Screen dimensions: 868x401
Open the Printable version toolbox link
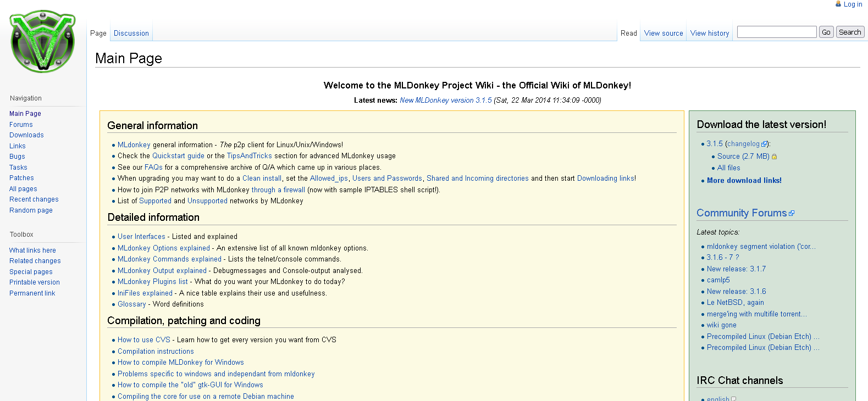(x=34, y=282)
